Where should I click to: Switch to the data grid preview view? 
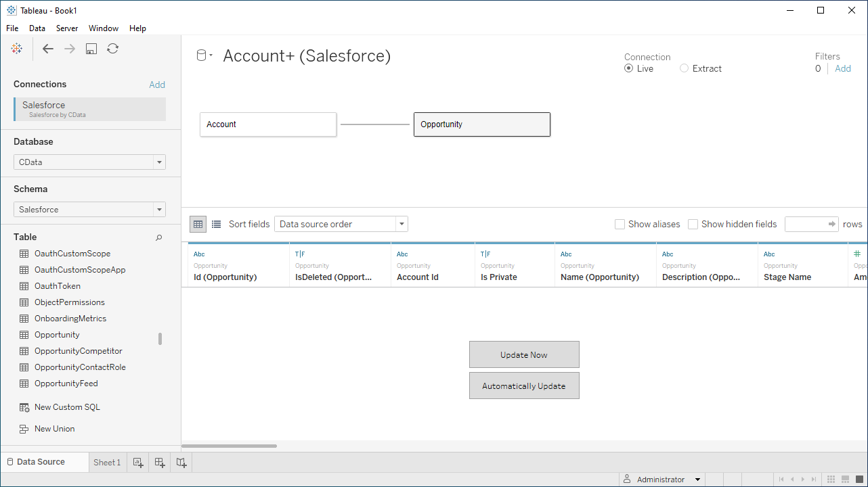coord(198,224)
